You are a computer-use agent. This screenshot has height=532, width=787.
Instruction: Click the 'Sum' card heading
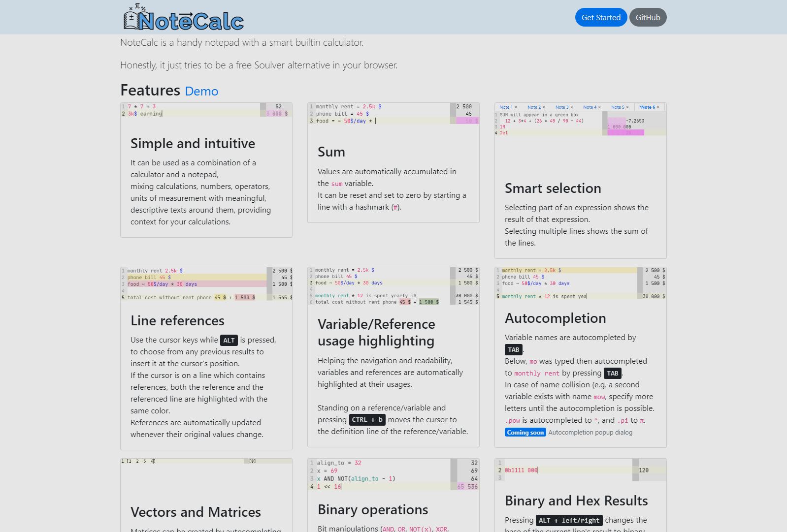point(331,152)
